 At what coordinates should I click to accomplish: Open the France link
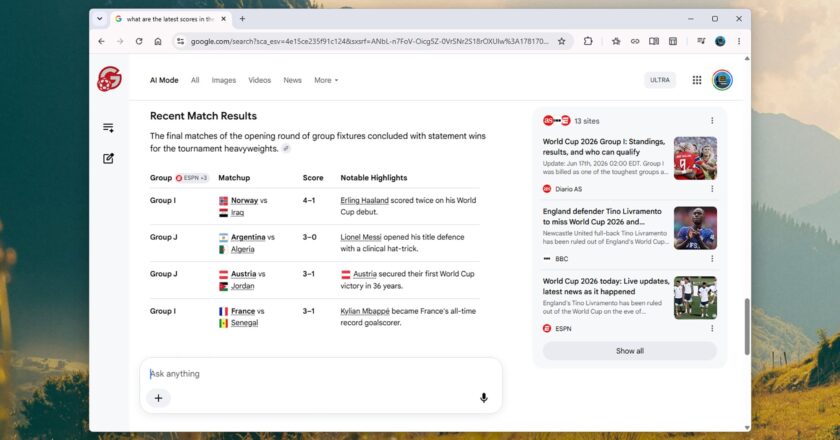(243, 311)
